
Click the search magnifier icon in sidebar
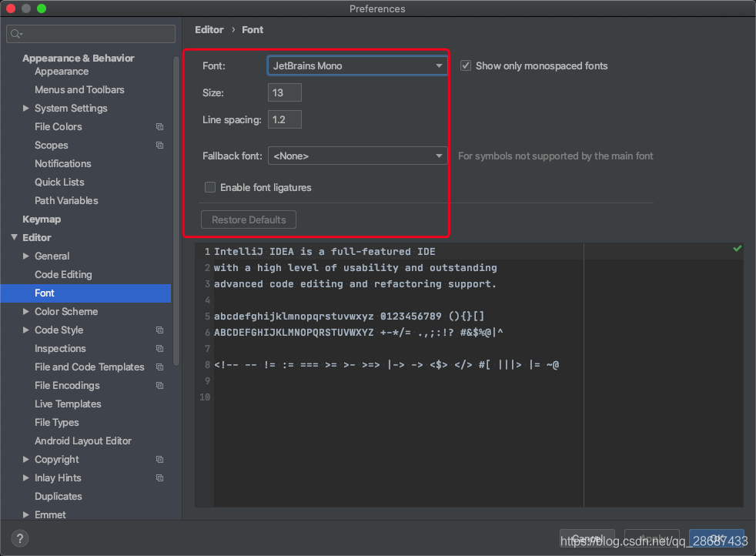point(16,34)
